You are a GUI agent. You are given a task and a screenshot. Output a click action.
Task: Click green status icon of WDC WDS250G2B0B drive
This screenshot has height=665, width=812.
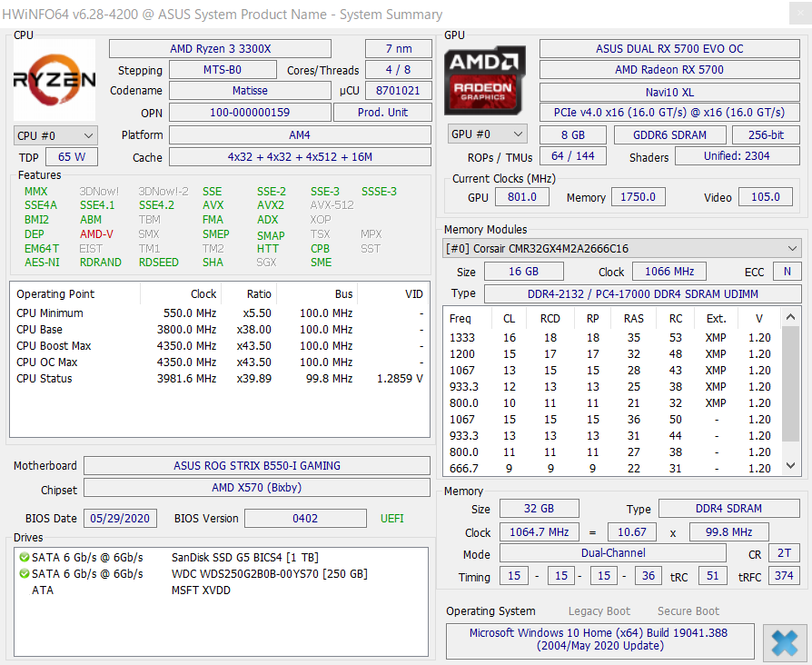click(x=24, y=574)
